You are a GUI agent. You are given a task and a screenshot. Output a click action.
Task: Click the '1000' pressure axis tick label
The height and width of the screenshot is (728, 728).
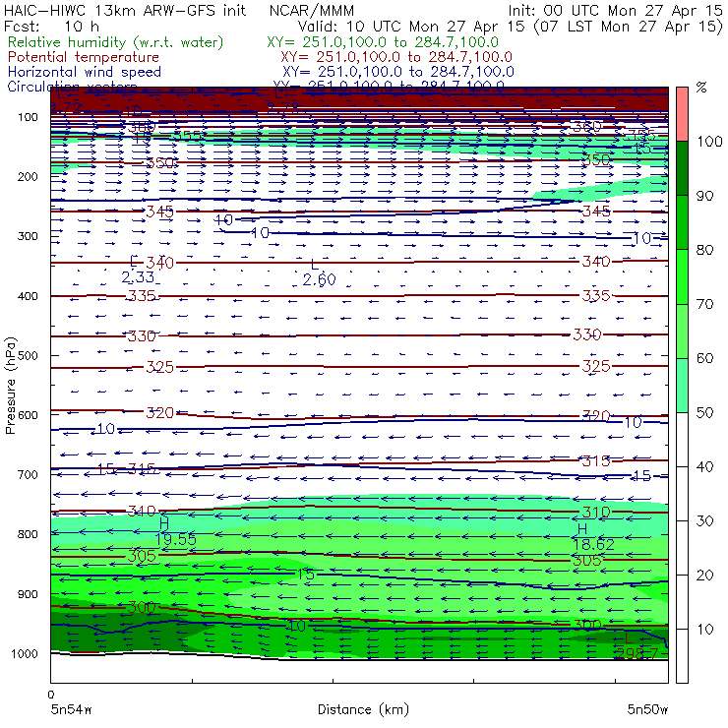25,653
